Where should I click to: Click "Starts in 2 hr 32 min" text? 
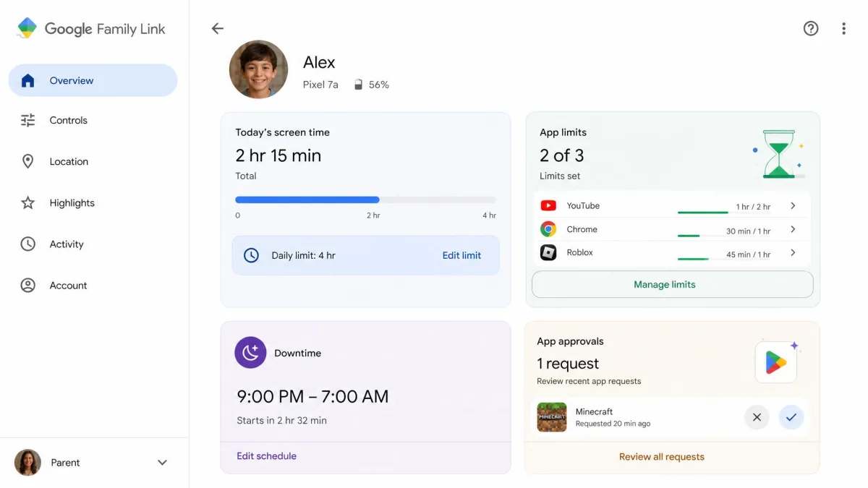pos(281,420)
